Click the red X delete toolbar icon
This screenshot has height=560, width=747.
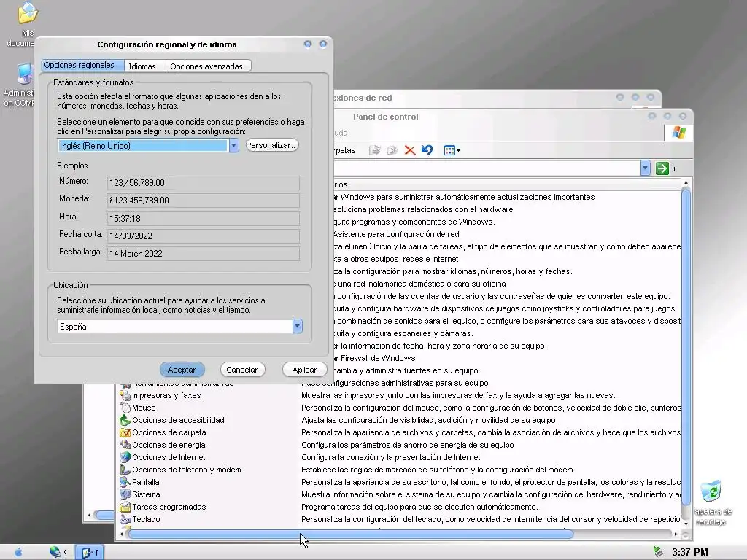pos(410,150)
